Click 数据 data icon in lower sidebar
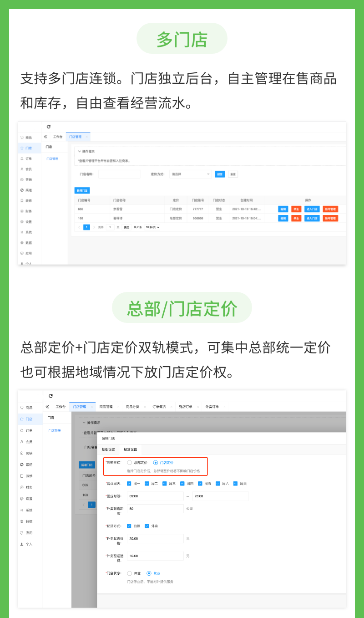This screenshot has width=364, height=618. (21, 521)
